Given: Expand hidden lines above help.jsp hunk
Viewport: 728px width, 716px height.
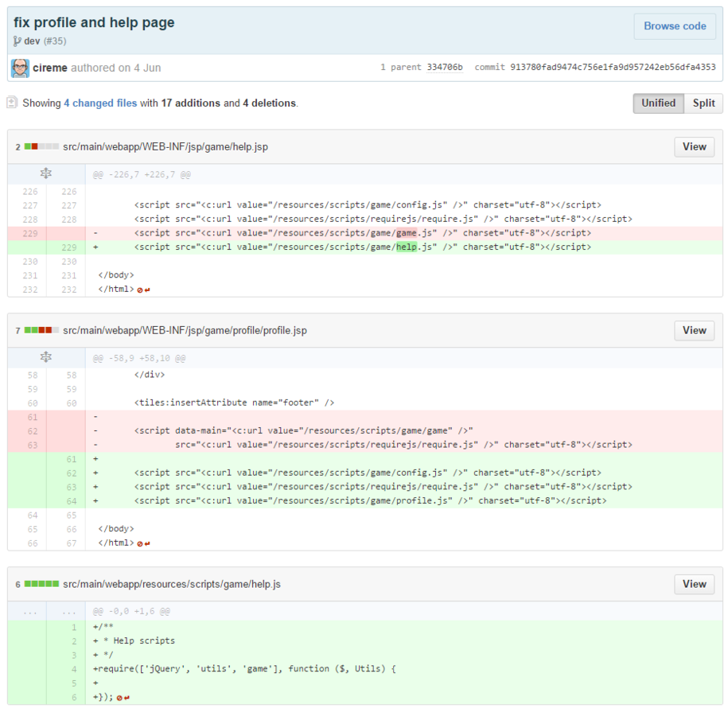Looking at the screenshot, I should tap(46, 173).
